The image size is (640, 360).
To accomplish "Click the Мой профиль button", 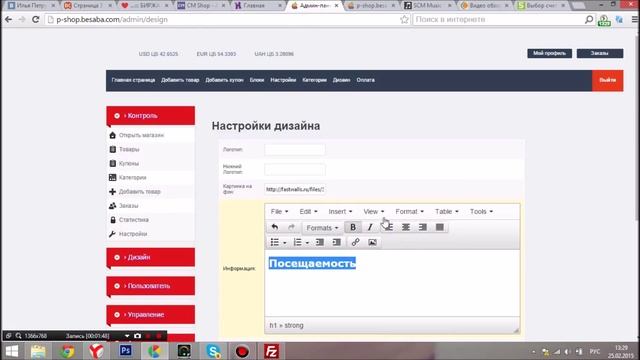I will (x=549, y=53).
